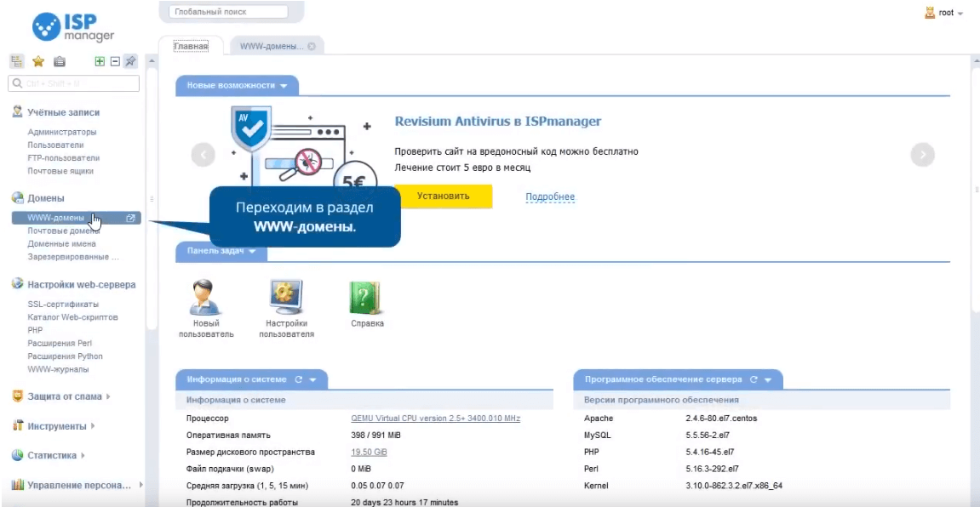Click the Домены globe icon
The image size is (980, 507).
(18, 198)
